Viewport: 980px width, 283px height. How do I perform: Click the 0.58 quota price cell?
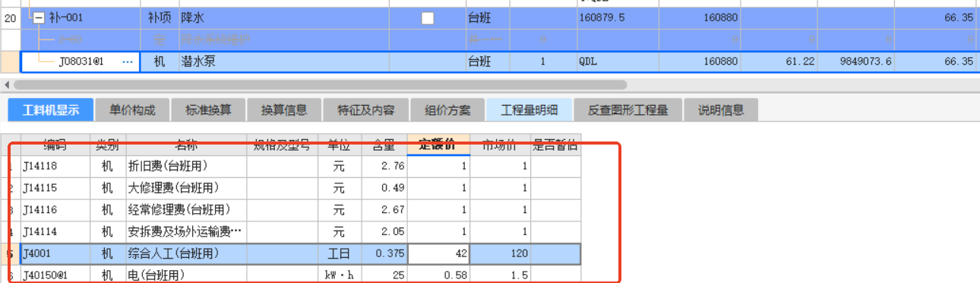point(439,275)
